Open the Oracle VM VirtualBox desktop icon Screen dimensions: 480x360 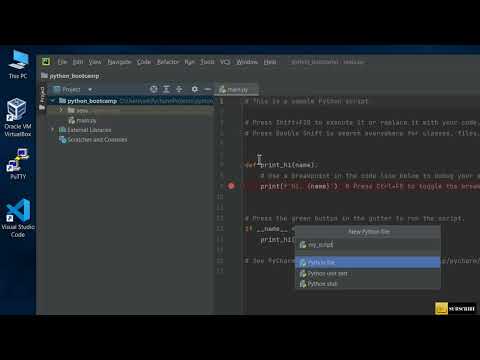18,117
